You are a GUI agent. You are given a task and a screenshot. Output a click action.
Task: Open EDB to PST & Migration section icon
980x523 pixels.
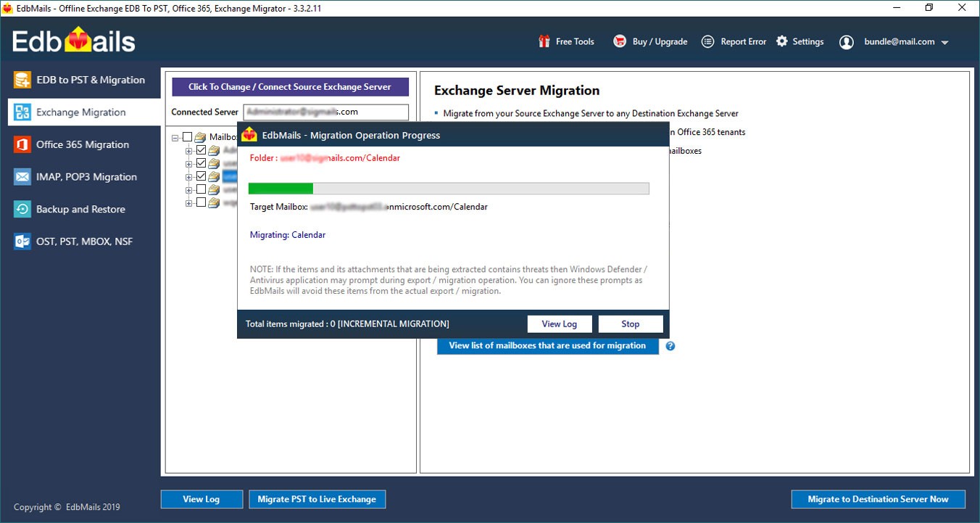(22, 80)
